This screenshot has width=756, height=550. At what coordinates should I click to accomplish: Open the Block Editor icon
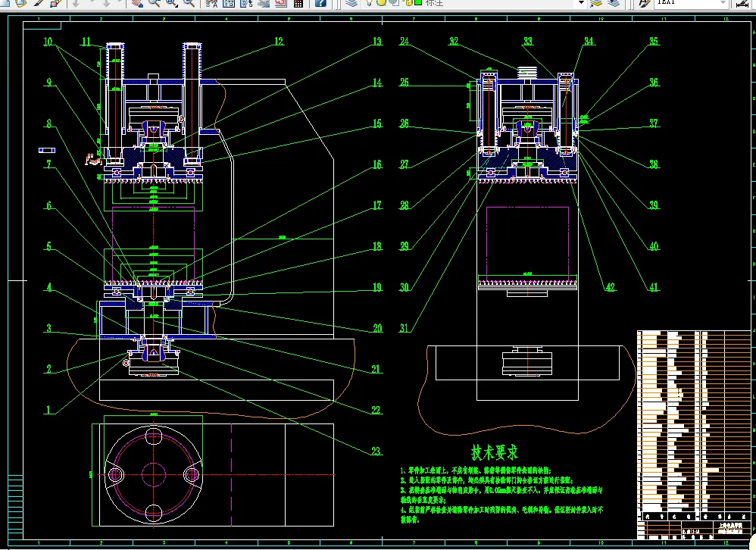pyautogui.click(x=56, y=3)
